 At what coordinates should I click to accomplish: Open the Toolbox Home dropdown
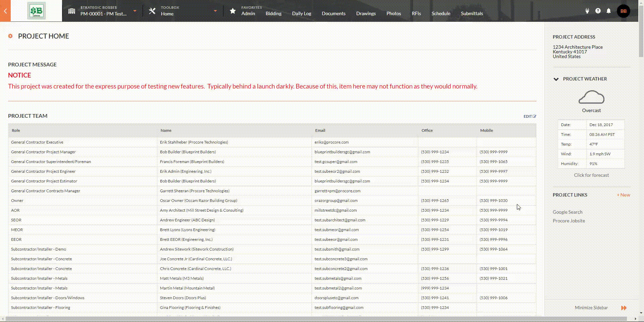(x=215, y=11)
